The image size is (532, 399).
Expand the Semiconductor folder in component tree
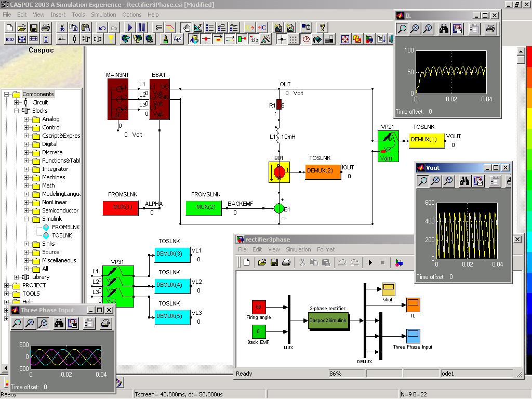click(26, 210)
